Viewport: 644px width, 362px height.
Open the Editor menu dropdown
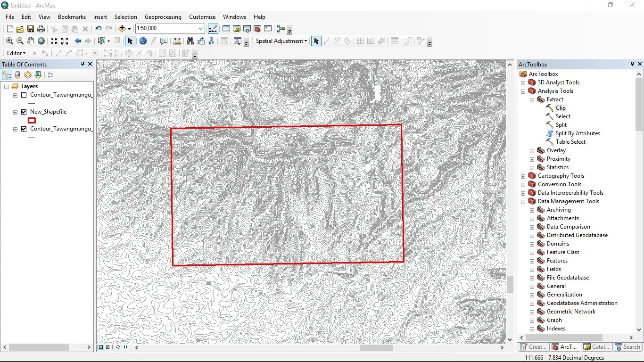pyautogui.click(x=15, y=53)
